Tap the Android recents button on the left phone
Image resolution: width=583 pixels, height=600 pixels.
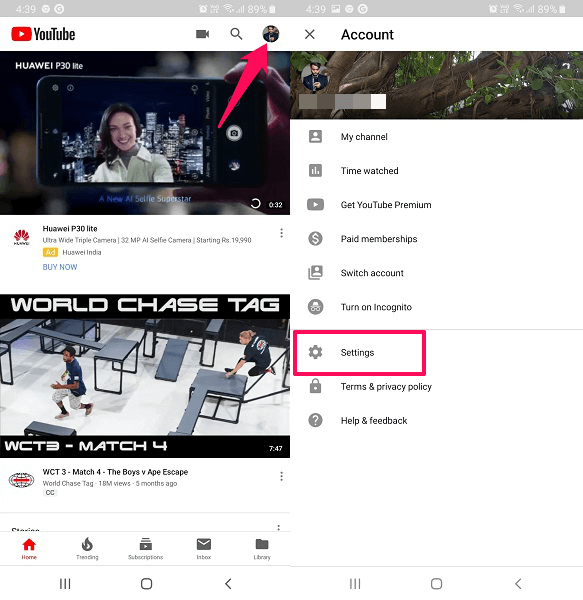tap(65, 584)
